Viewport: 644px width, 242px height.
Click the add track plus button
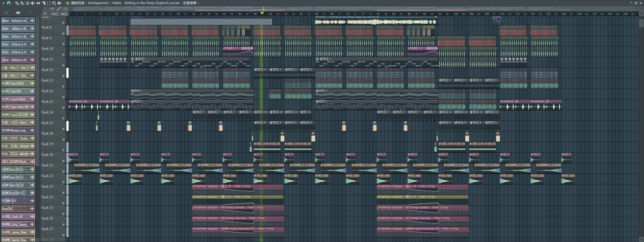45,14
